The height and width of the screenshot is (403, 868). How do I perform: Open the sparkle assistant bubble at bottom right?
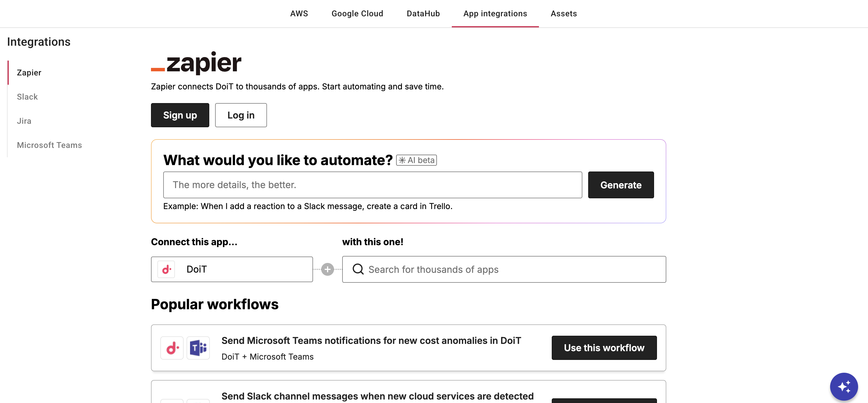(x=844, y=386)
